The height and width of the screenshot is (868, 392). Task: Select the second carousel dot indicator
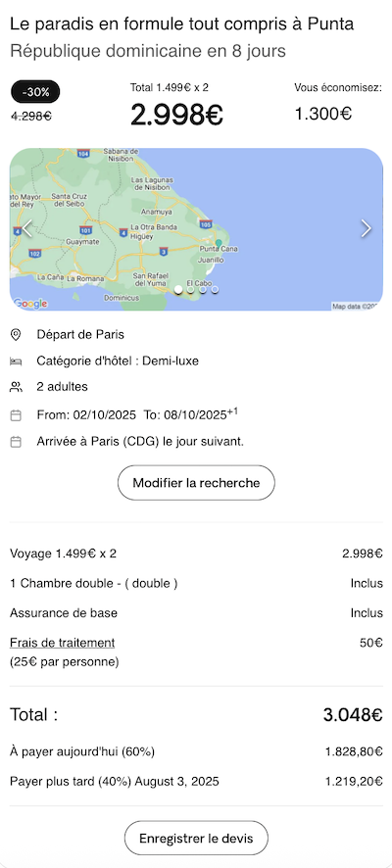coord(190,289)
